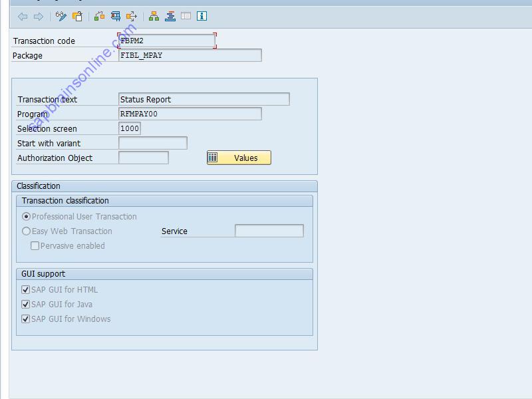
Task: Click the Test (vise) toolbar icon
Action: pyautogui.click(x=116, y=16)
